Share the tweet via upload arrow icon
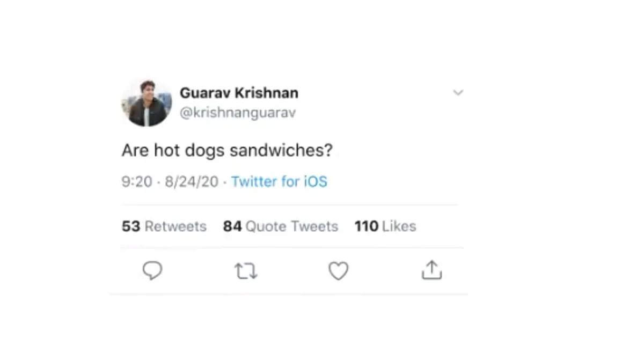The height and width of the screenshot is (362, 644). coord(431,270)
